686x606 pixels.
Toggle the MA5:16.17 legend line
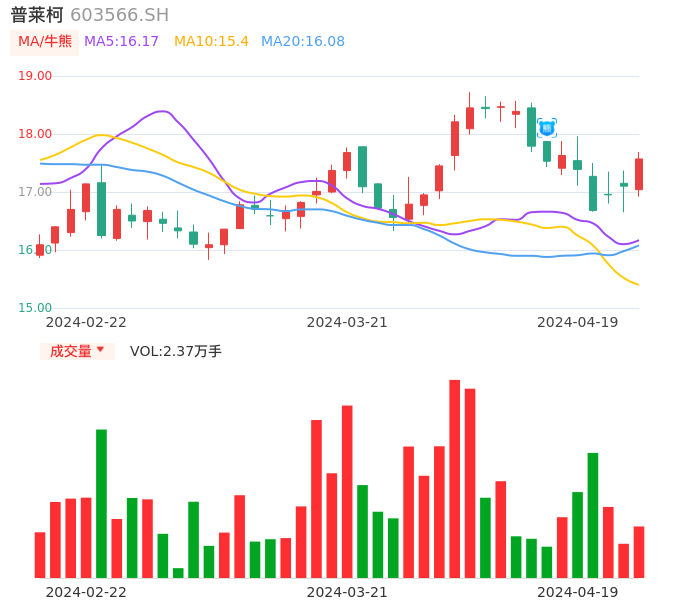(x=121, y=42)
